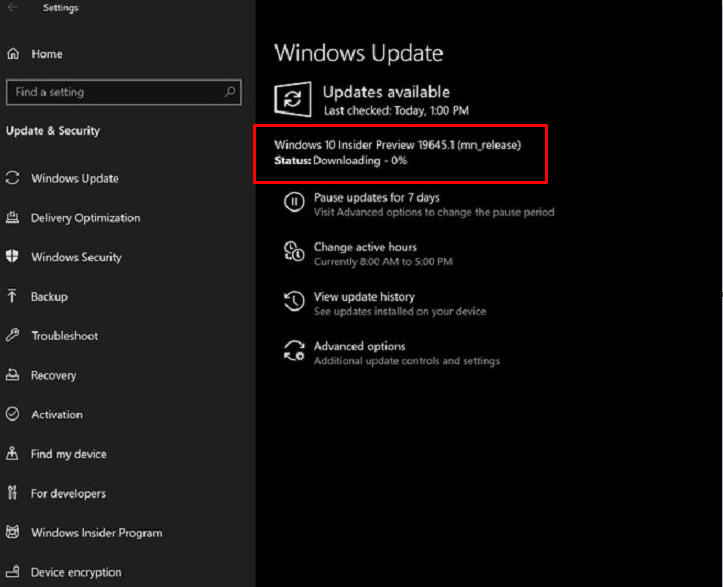Open View update history
This screenshot has height=587, width=723.
point(364,297)
